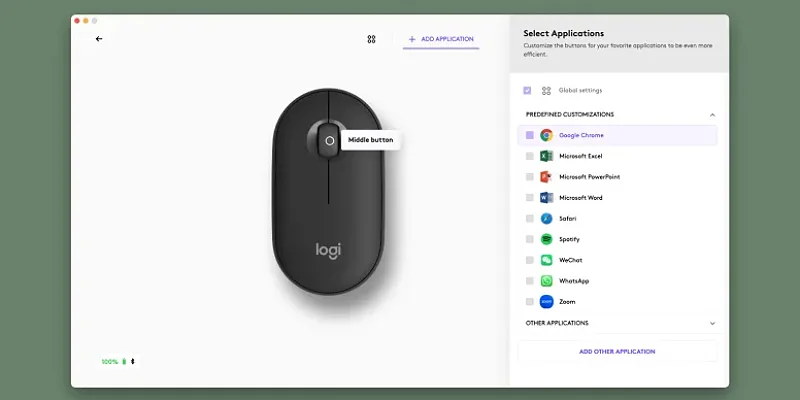The image size is (800, 400).
Task: Click the Zoom app icon
Action: 546,302
